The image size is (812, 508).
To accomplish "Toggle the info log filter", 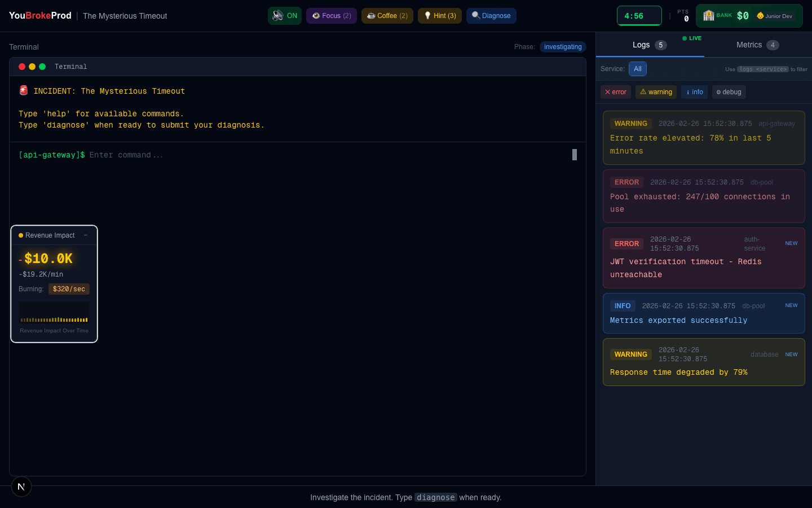I will (x=694, y=91).
